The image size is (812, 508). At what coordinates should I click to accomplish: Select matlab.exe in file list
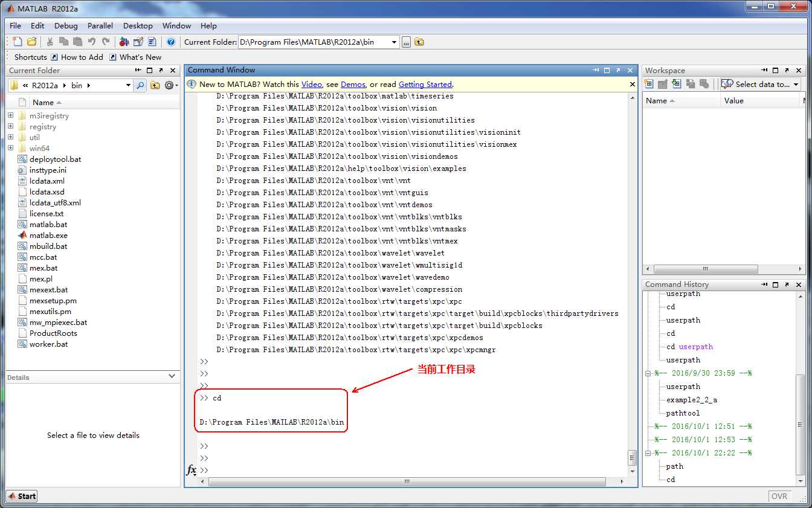coord(48,235)
